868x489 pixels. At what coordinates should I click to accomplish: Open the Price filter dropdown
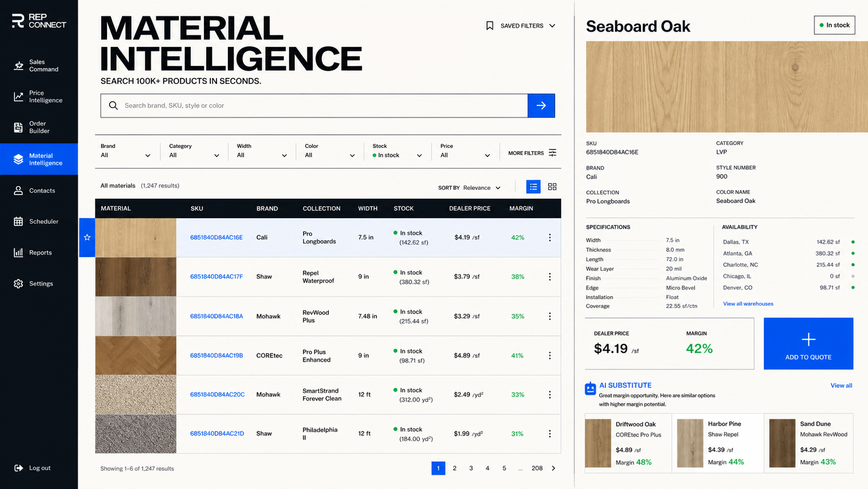465,151
